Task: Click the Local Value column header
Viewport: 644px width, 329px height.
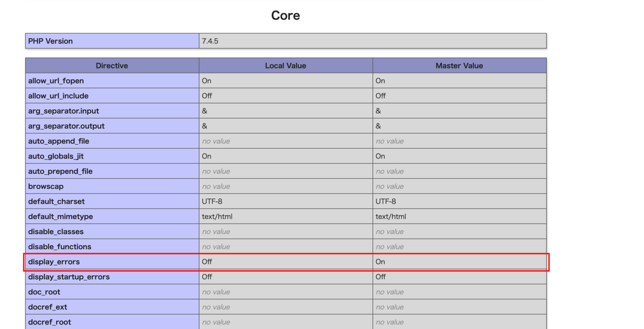Action: click(x=286, y=65)
